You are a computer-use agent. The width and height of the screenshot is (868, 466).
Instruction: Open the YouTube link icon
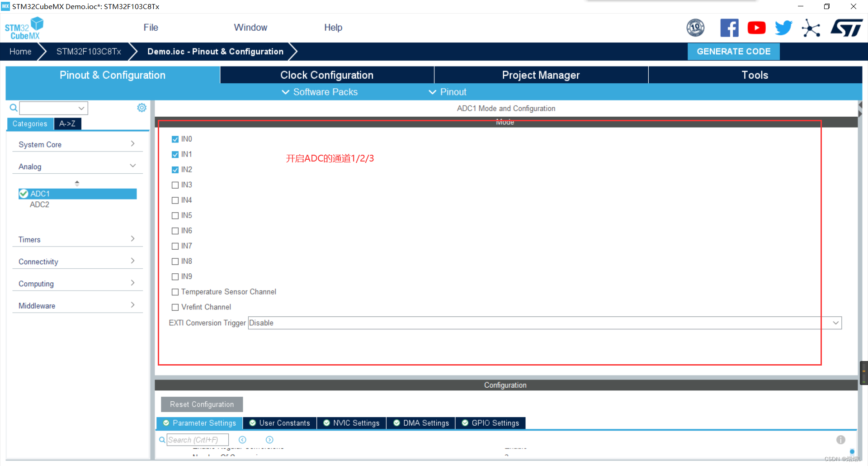pyautogui.click(x=756, y=28)
